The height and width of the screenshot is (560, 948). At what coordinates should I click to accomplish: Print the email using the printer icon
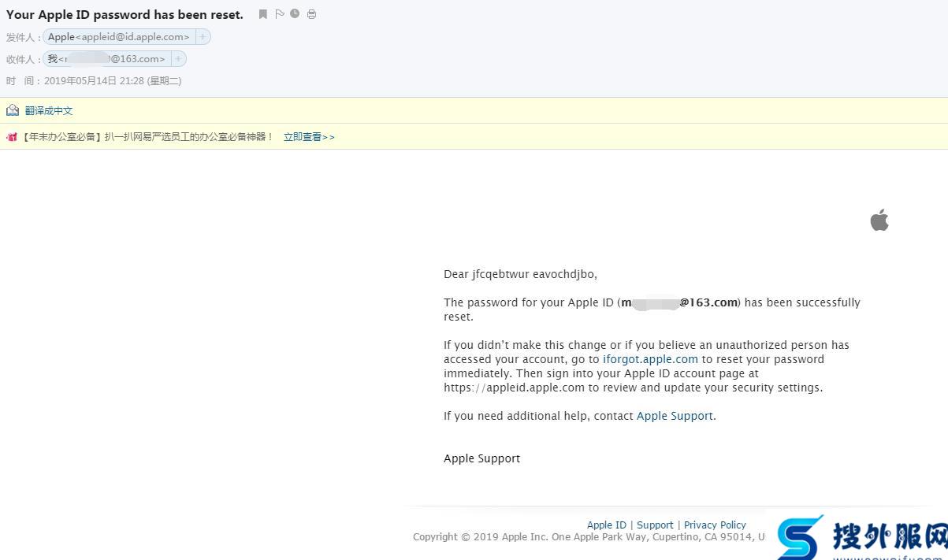point(311,14)
